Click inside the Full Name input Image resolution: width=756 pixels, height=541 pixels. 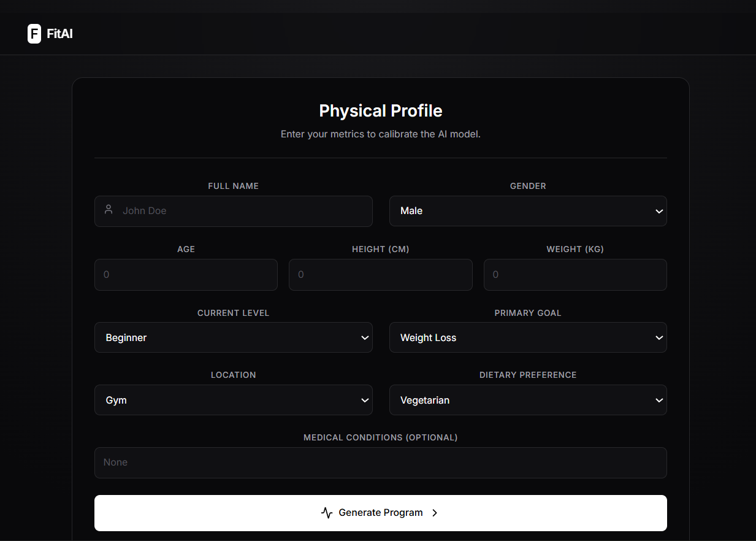point(233,211)
